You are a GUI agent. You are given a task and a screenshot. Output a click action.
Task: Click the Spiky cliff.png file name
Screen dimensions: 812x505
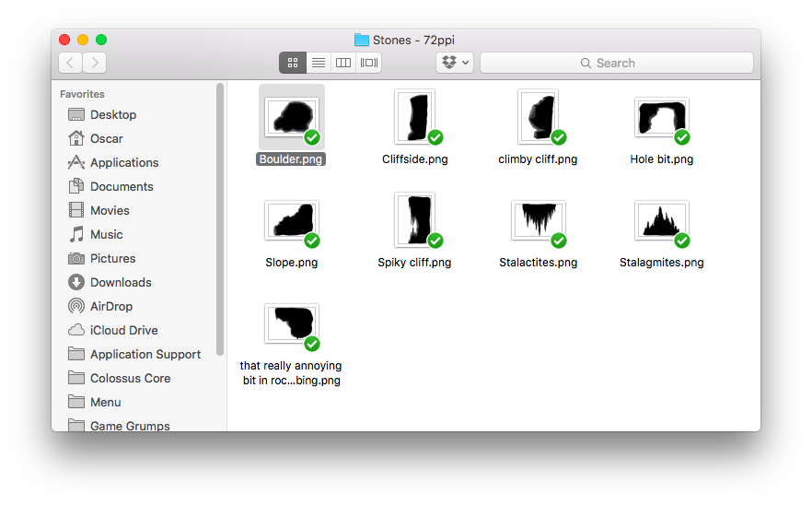pos(414,263)
